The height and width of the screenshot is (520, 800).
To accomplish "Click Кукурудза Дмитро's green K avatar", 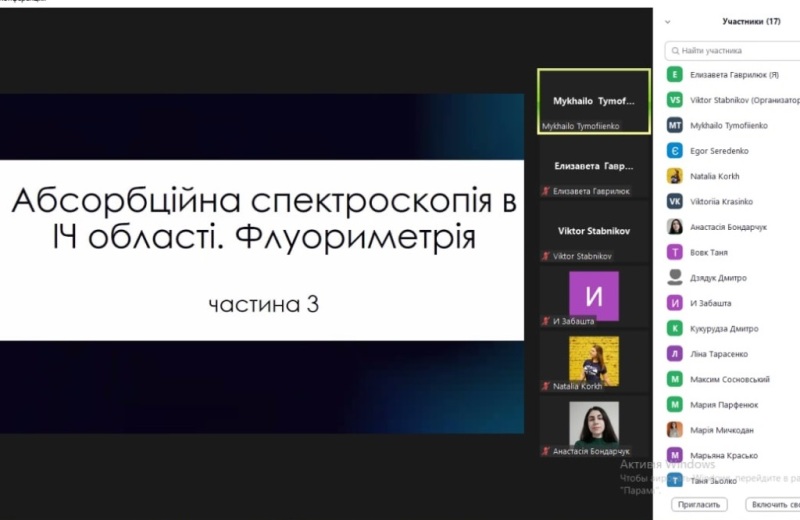I will point(674,328).
